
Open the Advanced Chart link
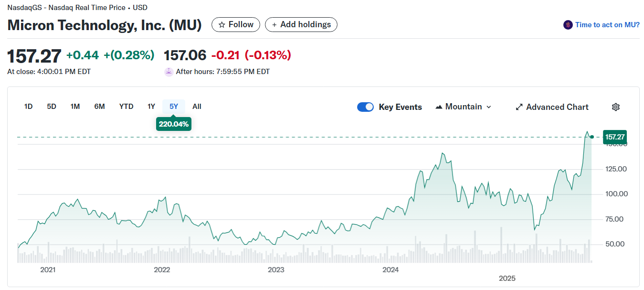[x=552, y=107]
